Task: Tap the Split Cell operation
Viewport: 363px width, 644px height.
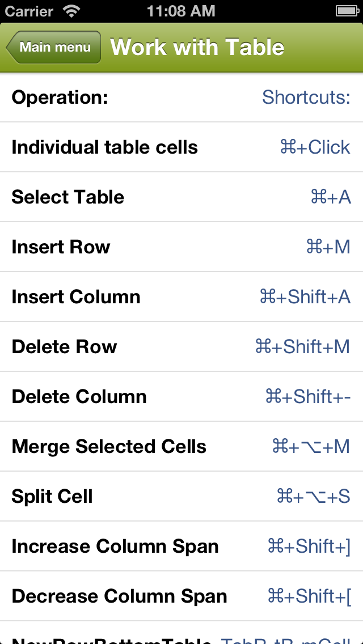Action: (x=52, y=497)
